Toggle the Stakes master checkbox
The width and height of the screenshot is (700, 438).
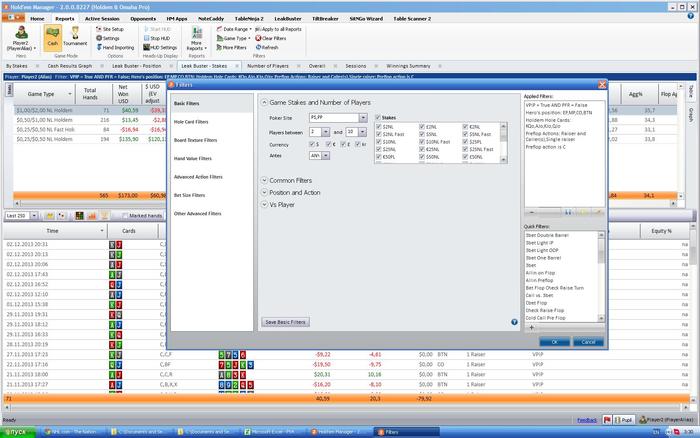point(378,117)
